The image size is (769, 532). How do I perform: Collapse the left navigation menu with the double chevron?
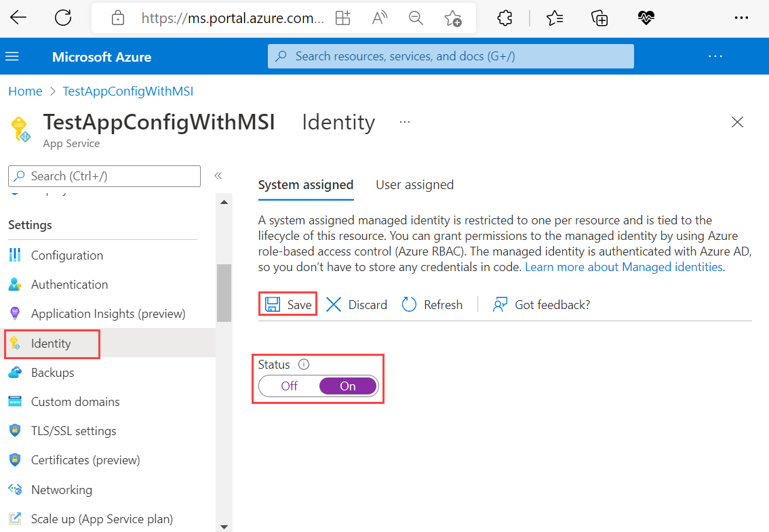(218, 176)
